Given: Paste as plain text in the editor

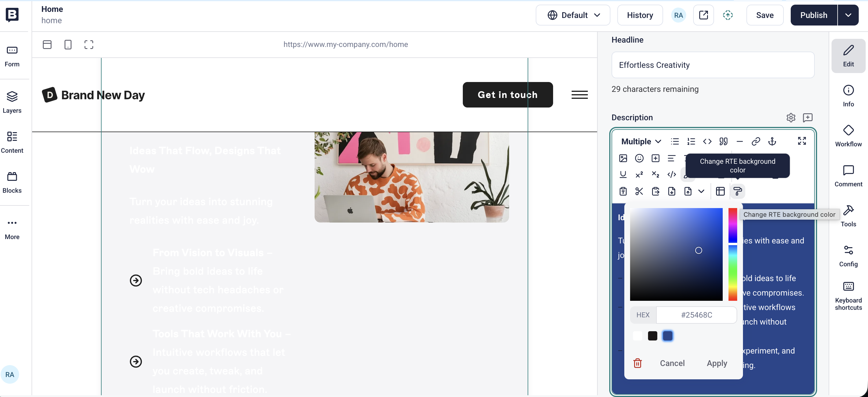Looking at the screenshot, I should click(623, 191).
